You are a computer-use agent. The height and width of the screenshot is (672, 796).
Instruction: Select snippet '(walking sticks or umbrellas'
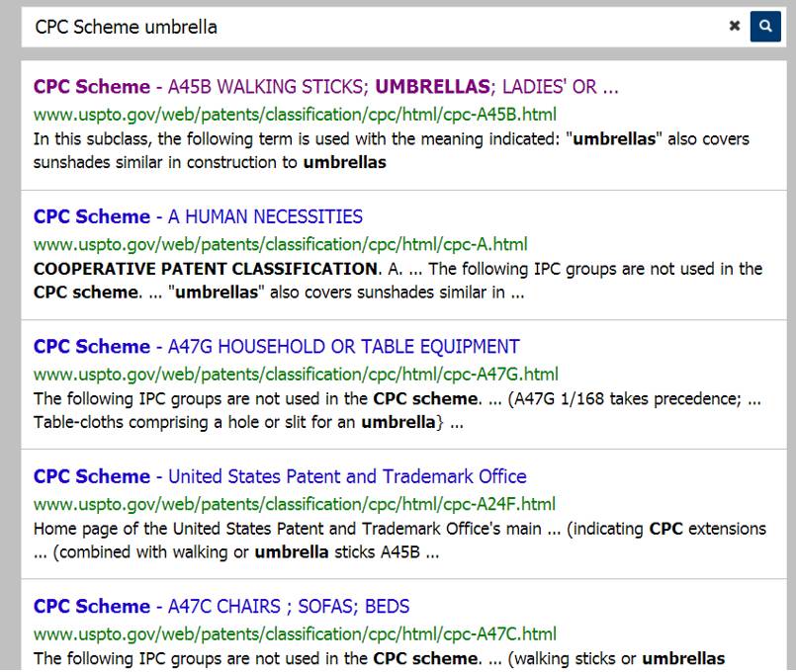coord(616,658)
